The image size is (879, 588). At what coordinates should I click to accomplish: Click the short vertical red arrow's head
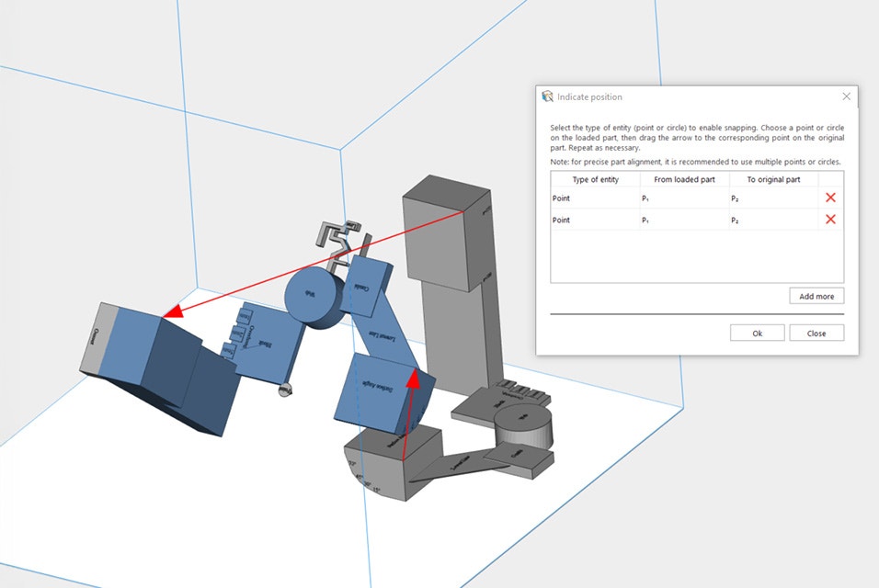(x=413, y=379)
